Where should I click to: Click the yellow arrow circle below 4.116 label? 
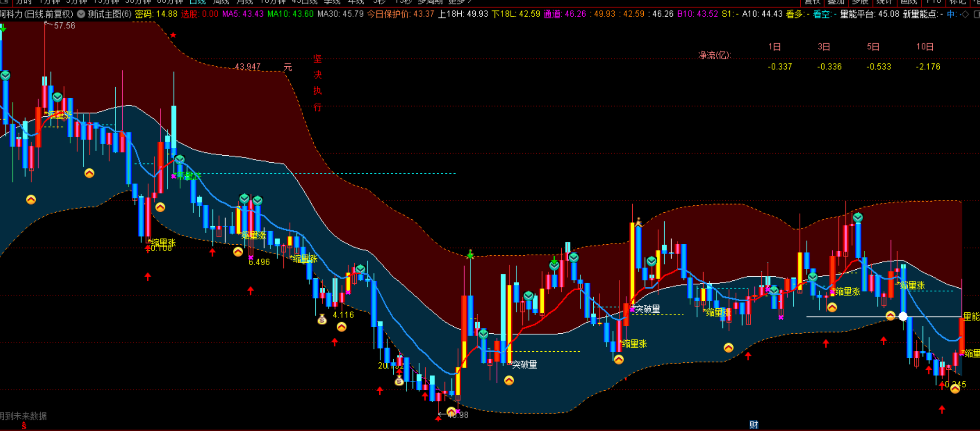point(341,327)
